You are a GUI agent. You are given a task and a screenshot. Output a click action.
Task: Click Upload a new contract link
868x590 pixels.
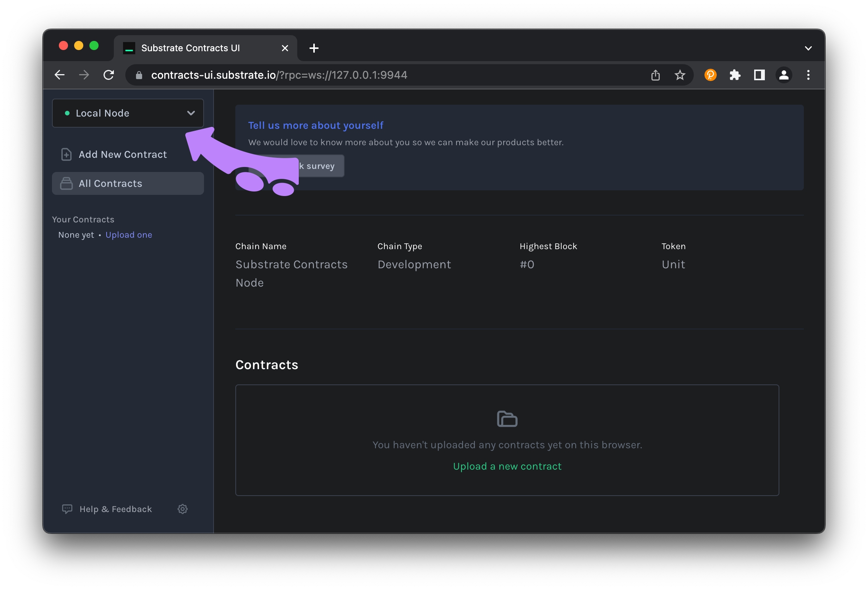(507, 466)
